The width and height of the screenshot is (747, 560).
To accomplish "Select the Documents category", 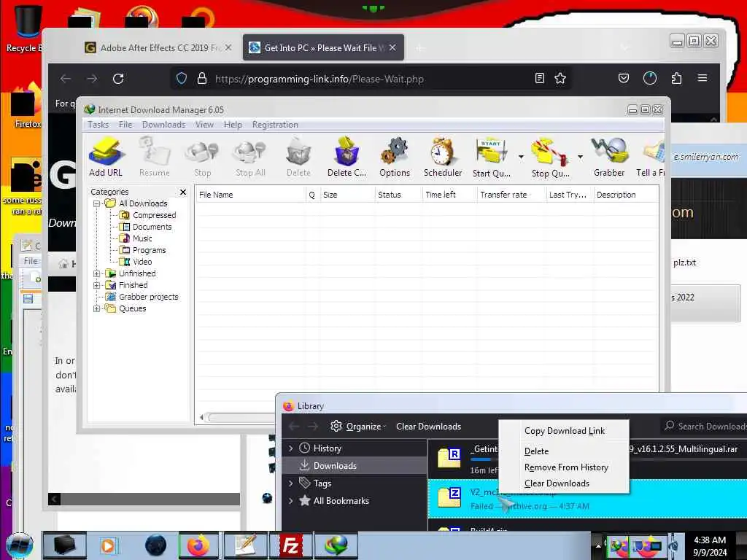I will point(152,227).
